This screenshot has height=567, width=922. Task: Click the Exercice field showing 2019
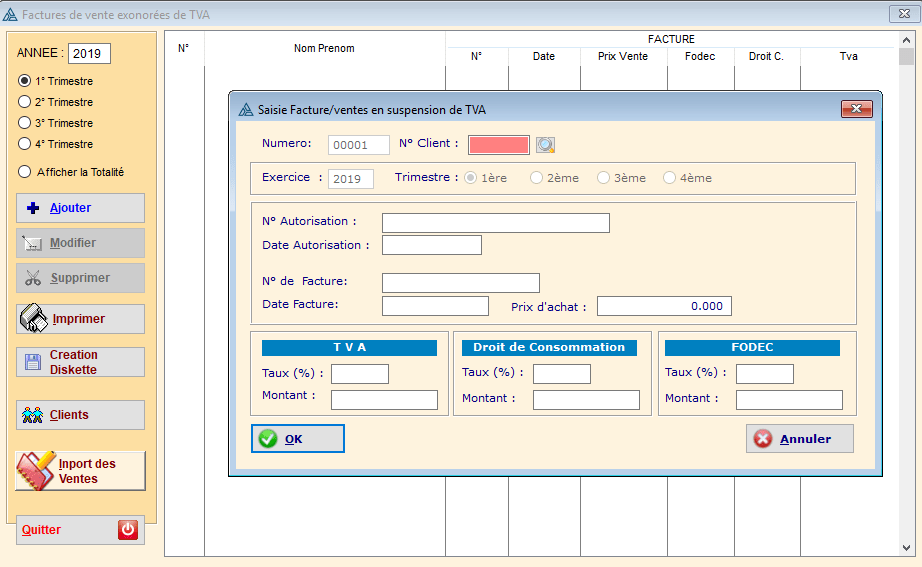click(350, 179)
